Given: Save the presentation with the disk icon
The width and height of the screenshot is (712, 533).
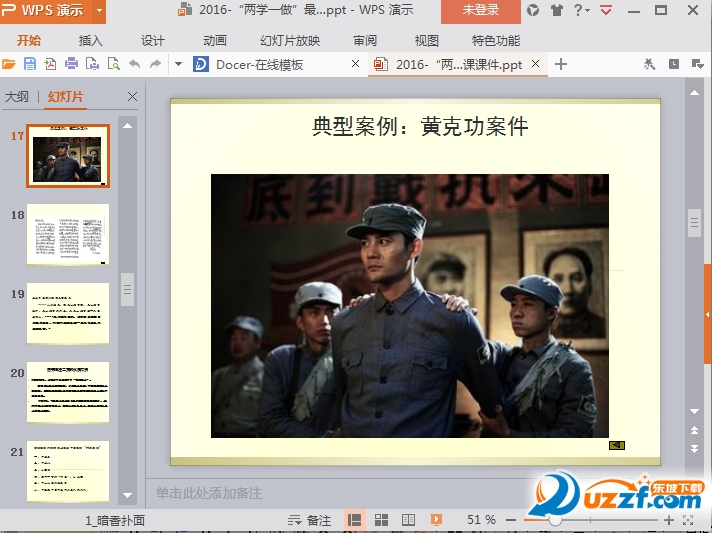Looking at the screenshot, I should (x=30, y=64).
